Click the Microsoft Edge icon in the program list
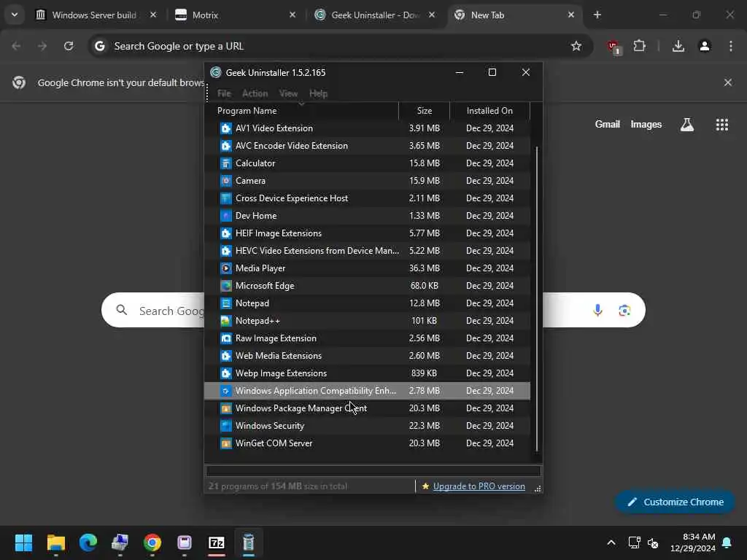 pyautogui.click(x=226, y=286)
